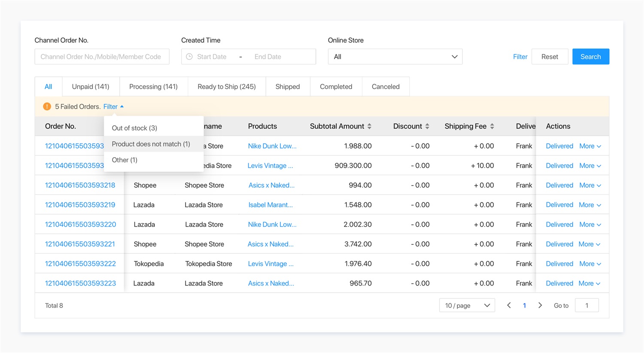This screenshot has height=353, width=644.
Task: Open the Canceled tab
Action: pyautogui.click(x=386, y=87)
